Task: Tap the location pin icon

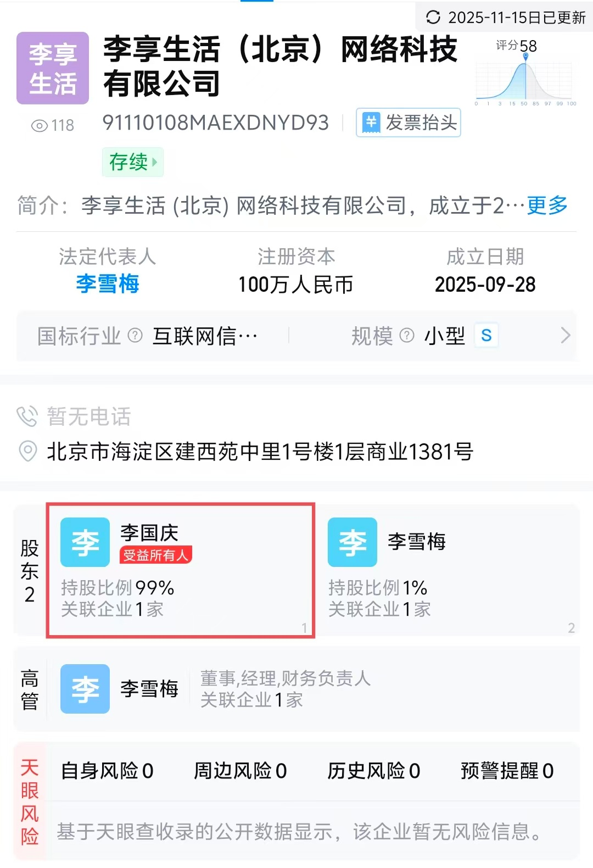Action: tap(27, 451)
